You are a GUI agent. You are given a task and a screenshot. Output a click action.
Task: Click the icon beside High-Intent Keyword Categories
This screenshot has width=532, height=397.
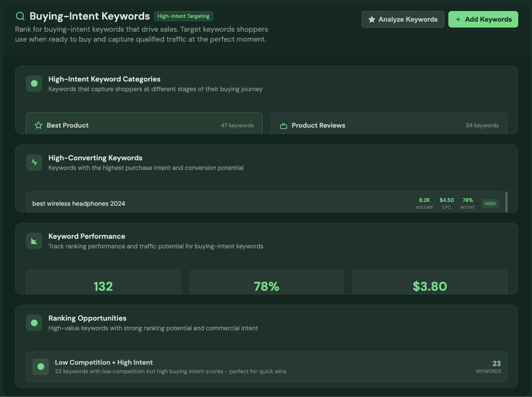click(x=34, y=84)
